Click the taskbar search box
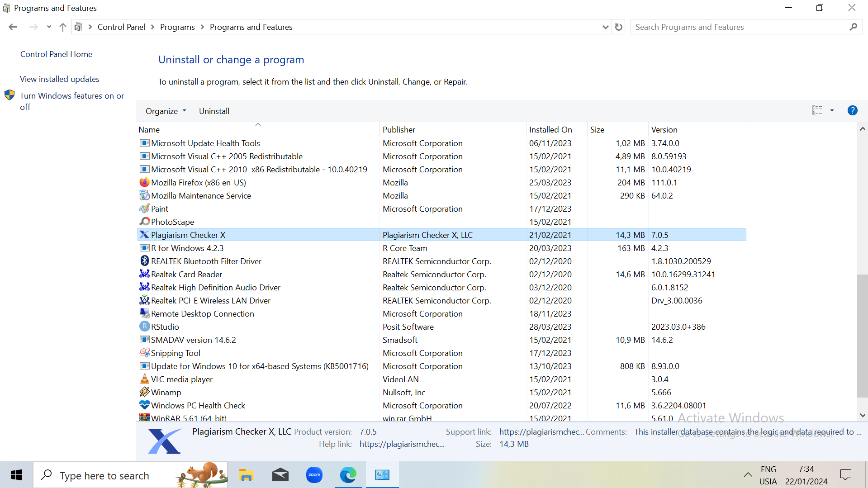 (130, 475)
